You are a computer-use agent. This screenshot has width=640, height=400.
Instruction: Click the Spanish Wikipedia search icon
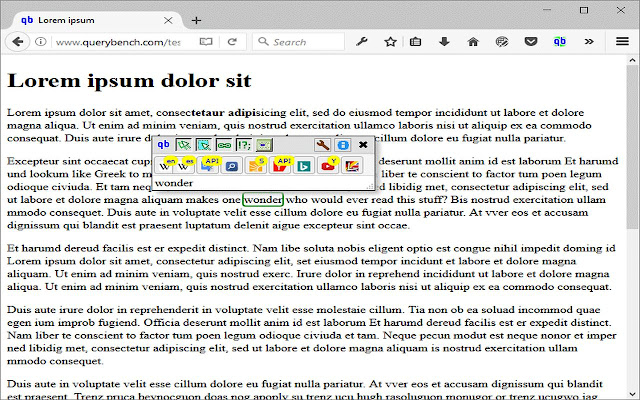coord(187,165)
